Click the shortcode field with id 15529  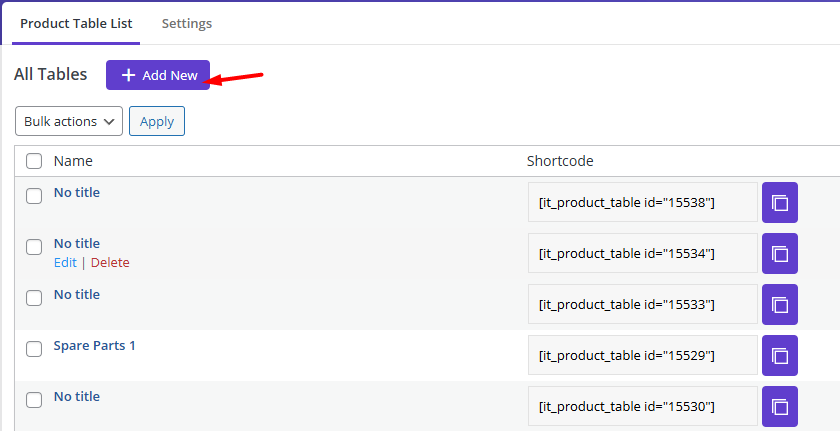[643, 356]
